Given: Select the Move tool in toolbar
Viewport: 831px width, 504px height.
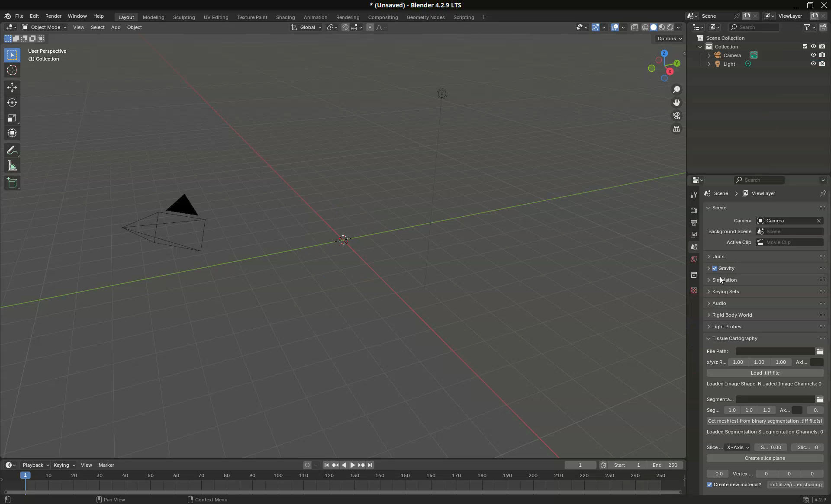Looking at the screenshot, I should [12, 87].
